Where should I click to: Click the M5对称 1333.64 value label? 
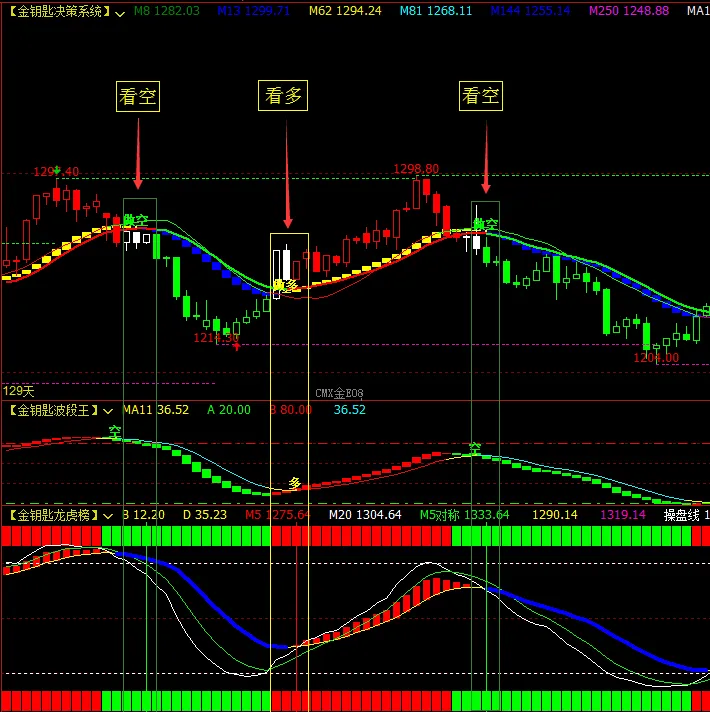(464, 514)
